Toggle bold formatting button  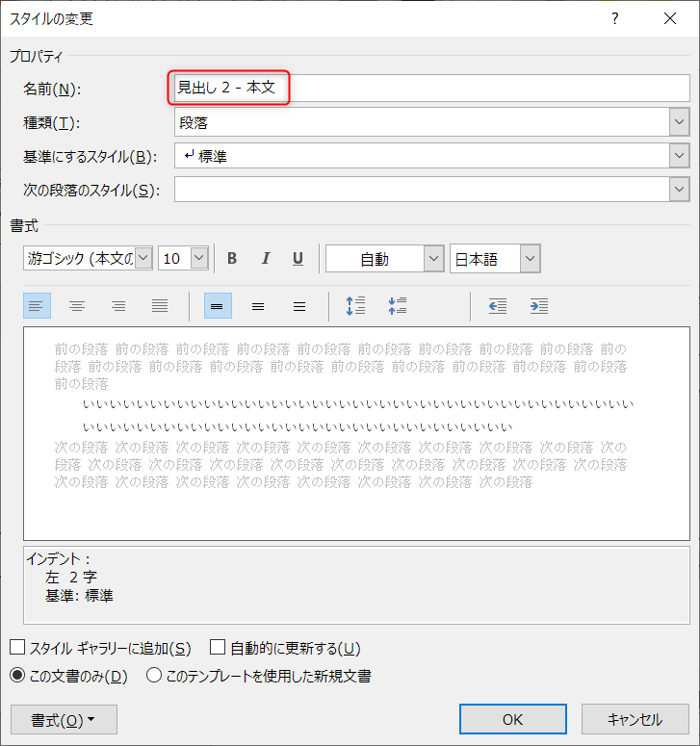tap(232, 259)
